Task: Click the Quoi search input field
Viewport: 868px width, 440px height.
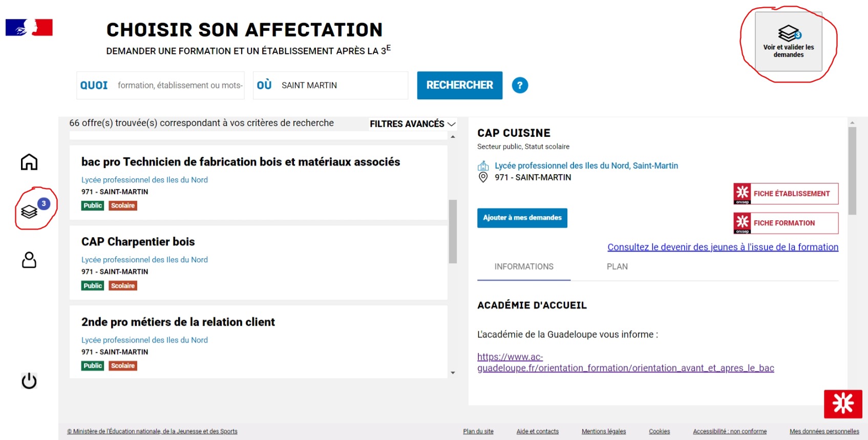Action: pyautogui.click(x=179, y=86)
